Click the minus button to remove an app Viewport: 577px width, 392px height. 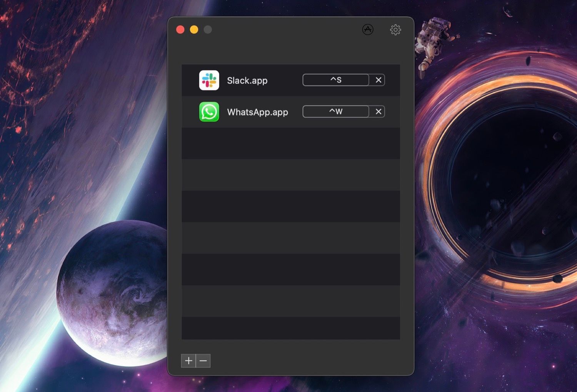click(x=203, y=361)
